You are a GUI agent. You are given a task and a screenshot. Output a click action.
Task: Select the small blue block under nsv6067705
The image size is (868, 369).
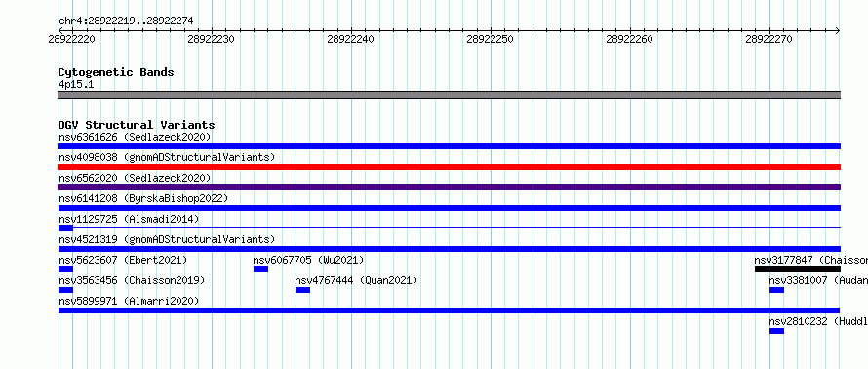(x=260, y=269)
